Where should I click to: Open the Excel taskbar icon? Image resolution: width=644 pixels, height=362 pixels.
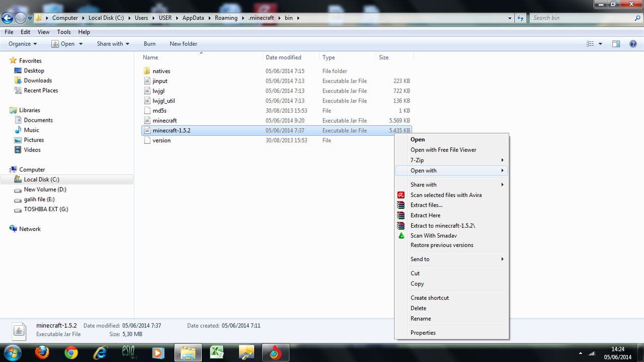click(217, 353)
